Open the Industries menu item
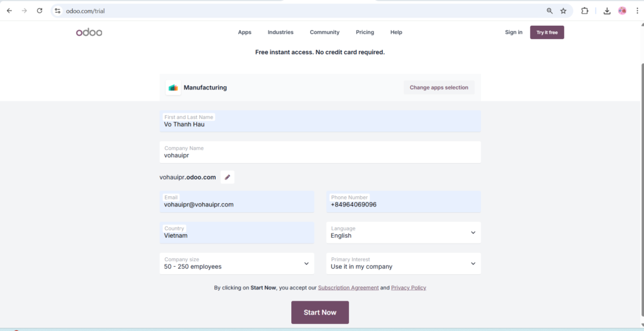The width and height of the screenshot is (644, 331). (x=280, y=32)
